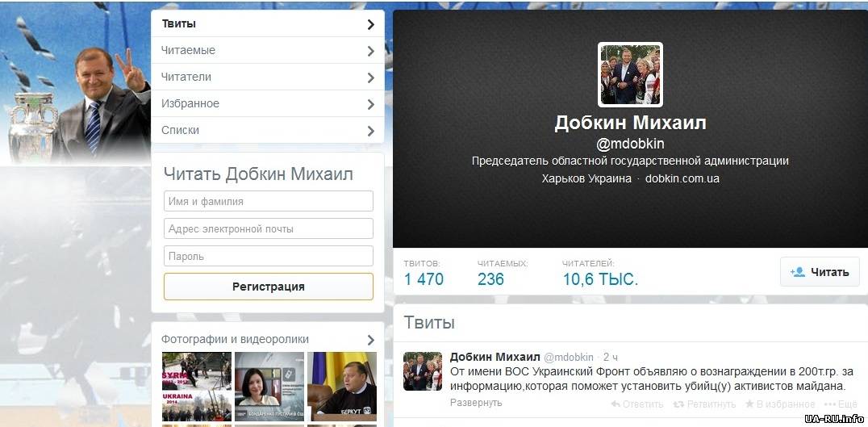
Task: Click the arrow next to Списки
Action: pyautogui.click(x=370, y=131)
